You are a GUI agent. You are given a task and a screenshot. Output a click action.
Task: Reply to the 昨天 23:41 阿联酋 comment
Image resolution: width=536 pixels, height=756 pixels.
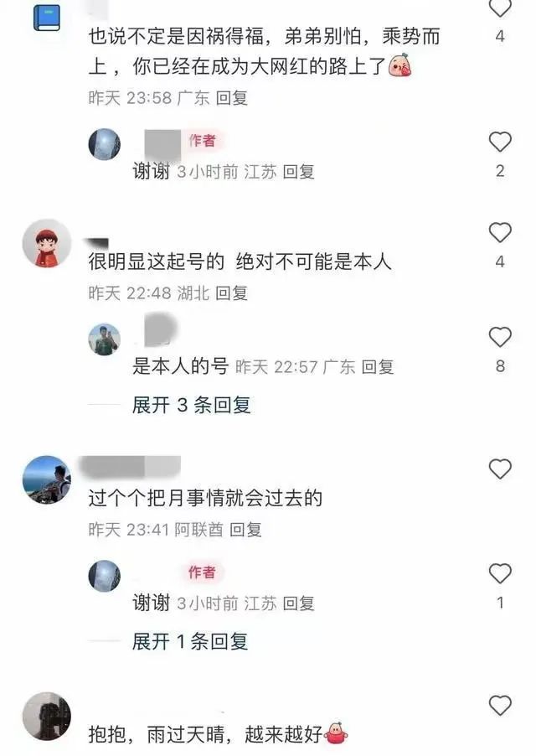click(x=245, y=530)
